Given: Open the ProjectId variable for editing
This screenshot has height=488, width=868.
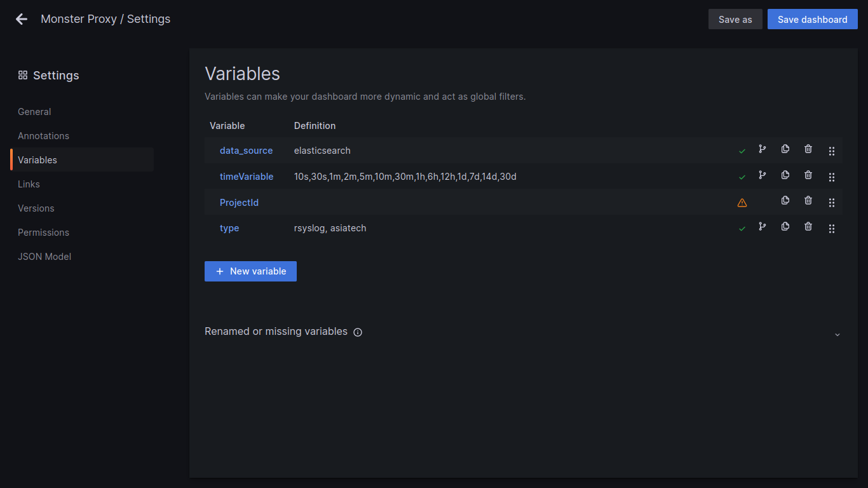Looking at the screenshot, I should point(239,203).
